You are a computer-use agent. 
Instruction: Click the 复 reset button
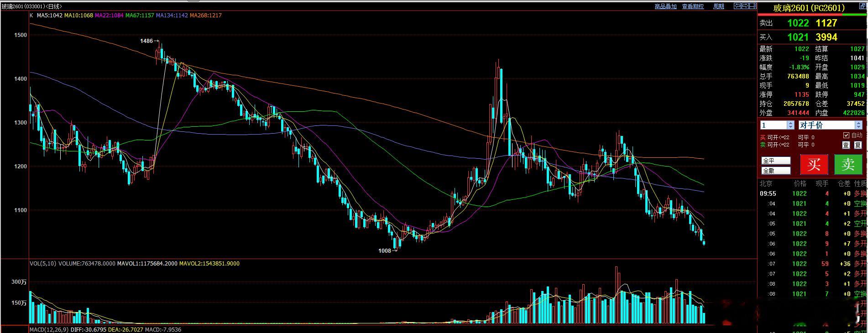pyautogui.click(x=858, y=145)
